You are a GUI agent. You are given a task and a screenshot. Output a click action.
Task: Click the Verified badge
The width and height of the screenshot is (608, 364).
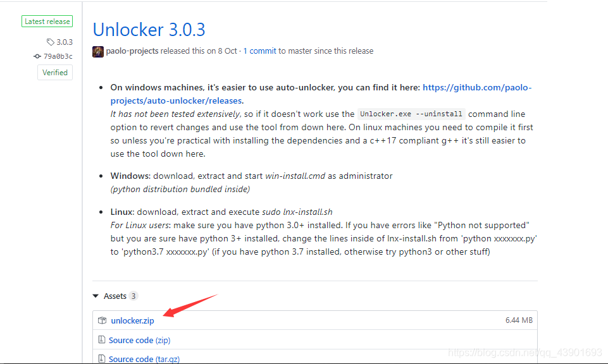[x=54, y=73]
